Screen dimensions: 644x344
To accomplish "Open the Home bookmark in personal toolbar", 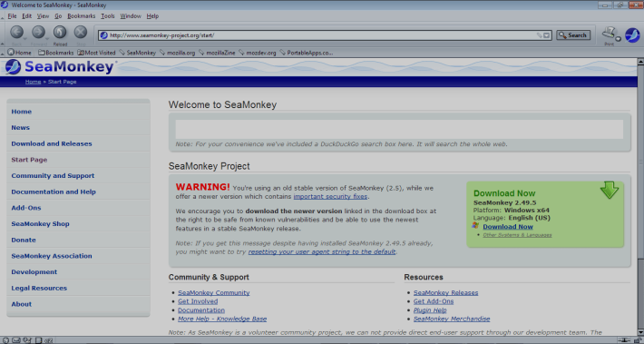I will point(19,53).
